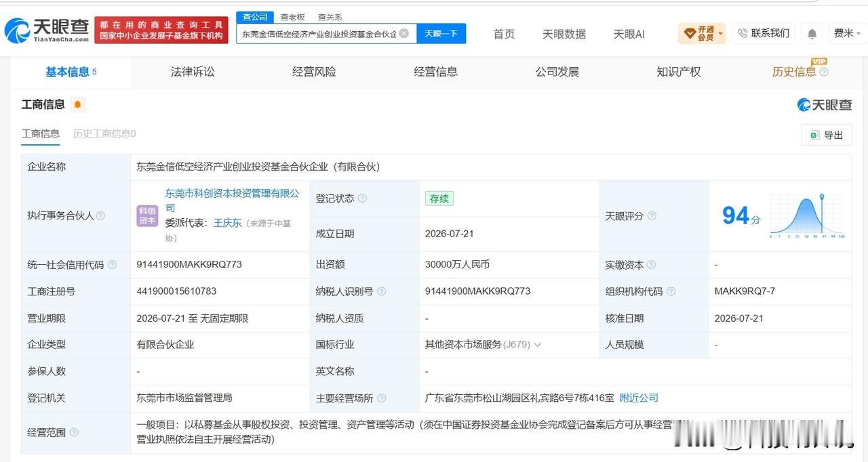Clear the search box with the X icon
The image size is (868, 462).
tap(404, 33)
